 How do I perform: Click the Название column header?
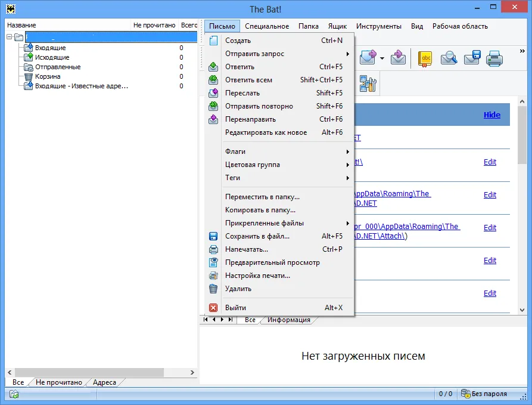[x=68, y=25]
